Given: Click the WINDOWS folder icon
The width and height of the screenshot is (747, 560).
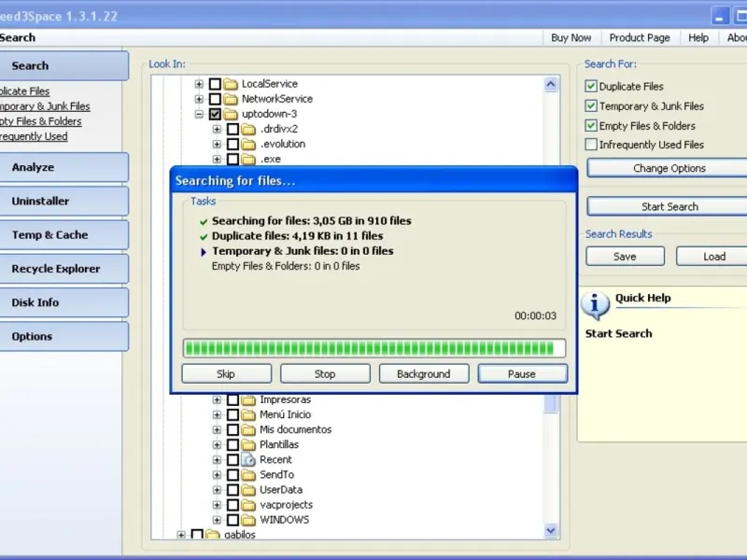Looking at the screenshot, I should [x=248, y=520].
